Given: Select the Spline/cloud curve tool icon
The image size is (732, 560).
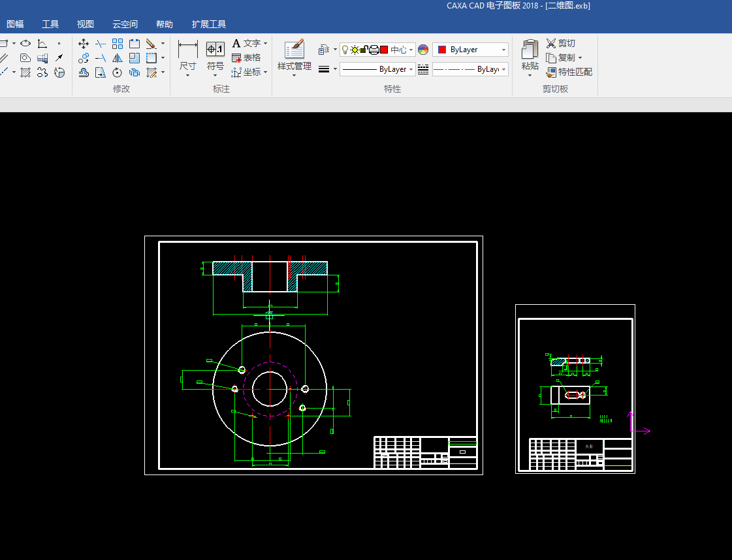Looking at the screenshot, I should (x=42, y=73).
